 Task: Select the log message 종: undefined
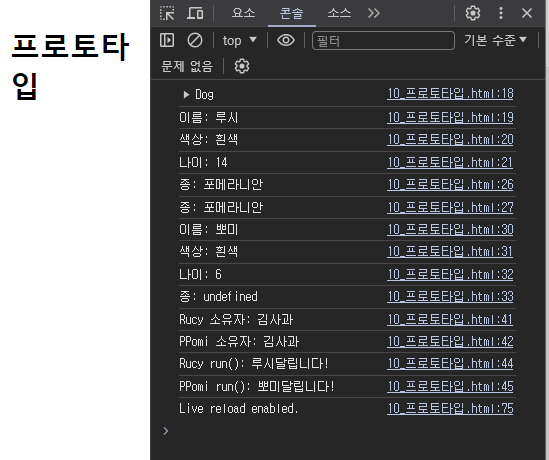point(218,297)
